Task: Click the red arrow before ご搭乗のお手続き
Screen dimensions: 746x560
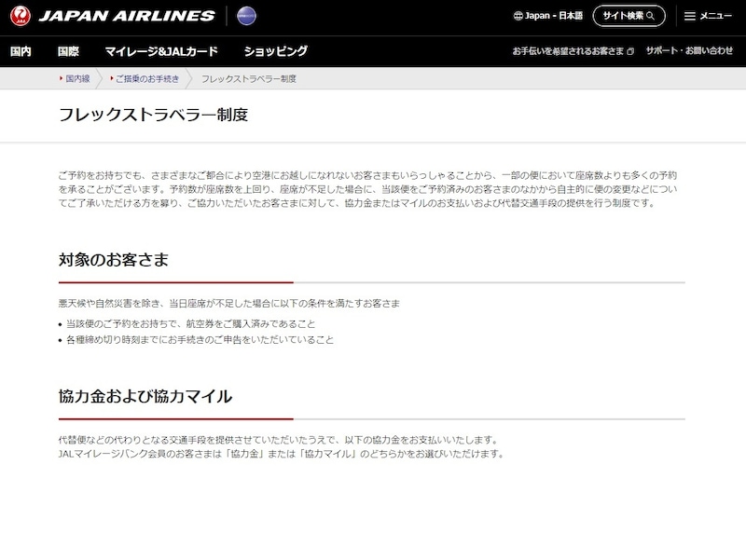Action: coord(111,78)
